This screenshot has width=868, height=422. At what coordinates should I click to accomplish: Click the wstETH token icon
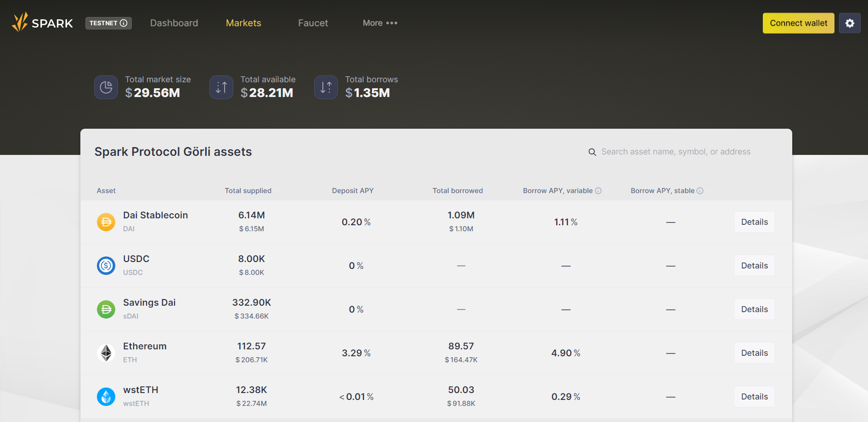(106, 397)
